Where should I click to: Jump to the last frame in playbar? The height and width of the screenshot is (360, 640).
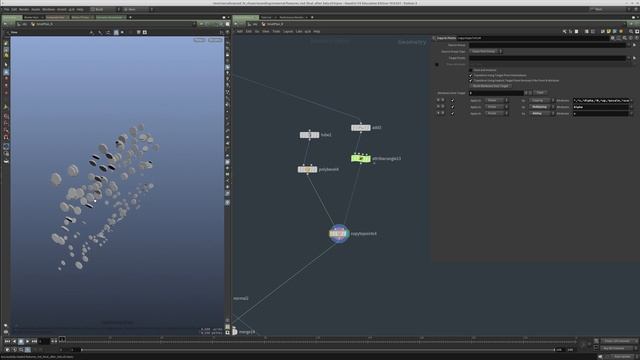[34, 341]
